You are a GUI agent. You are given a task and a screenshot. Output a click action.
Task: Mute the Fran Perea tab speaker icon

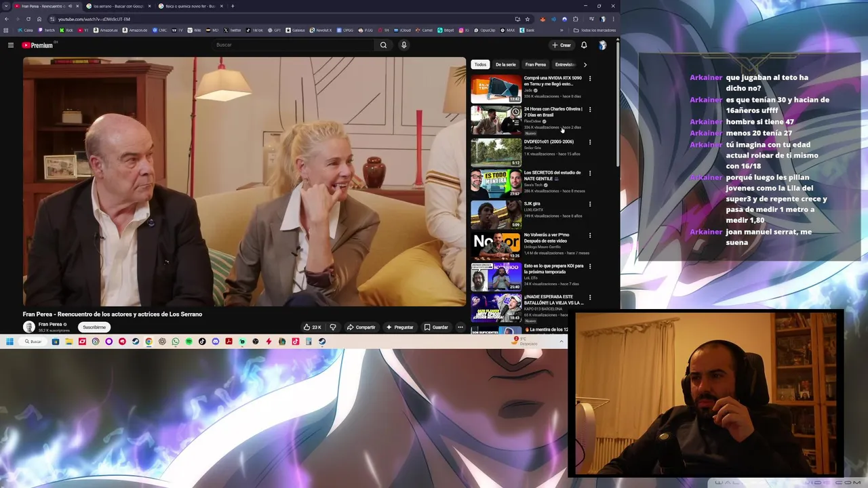pos(69,6)
